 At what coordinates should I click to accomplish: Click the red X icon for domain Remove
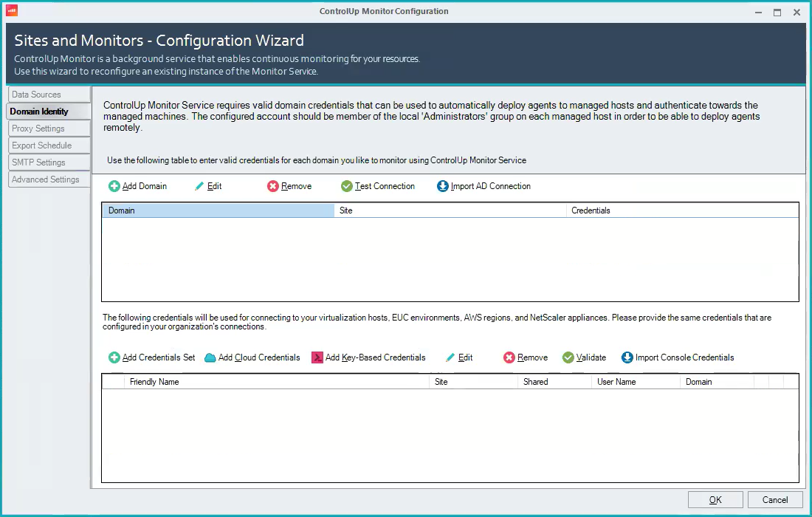(x=273, y=186)
